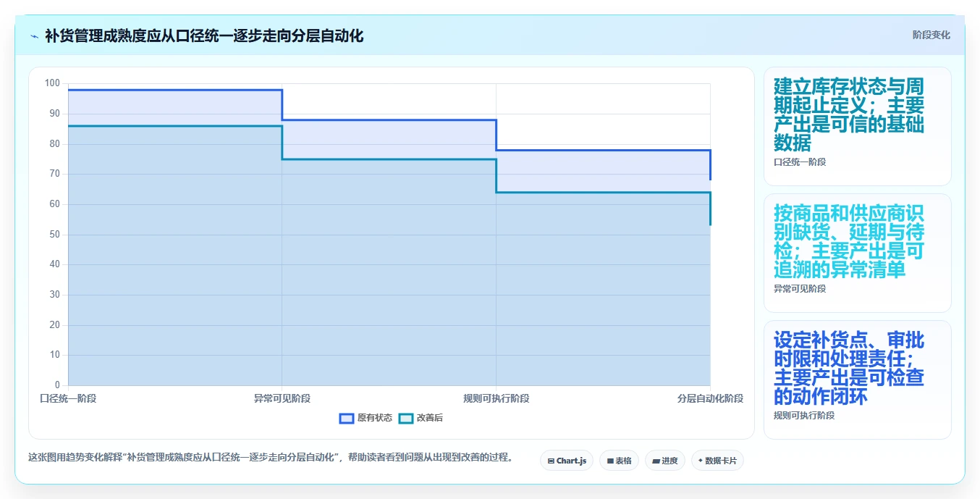980x499 pixels.
Task: Click the 进度 tag
Action: [665, 461]
